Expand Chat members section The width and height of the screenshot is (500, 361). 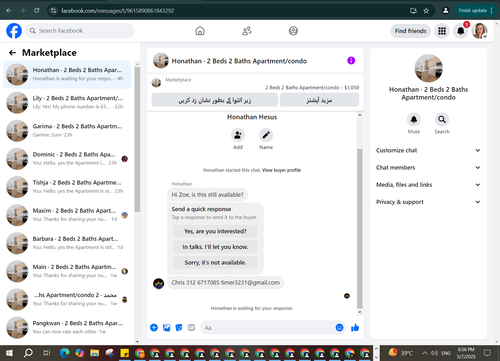[428, 168]
